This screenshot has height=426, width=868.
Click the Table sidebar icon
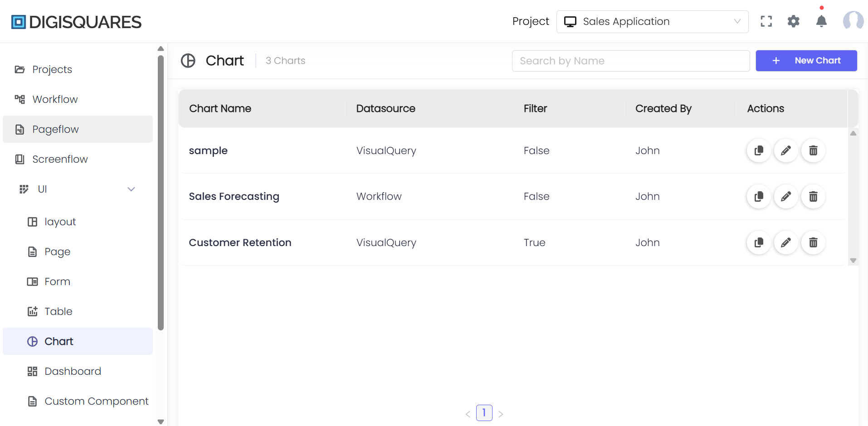(32, 311)
